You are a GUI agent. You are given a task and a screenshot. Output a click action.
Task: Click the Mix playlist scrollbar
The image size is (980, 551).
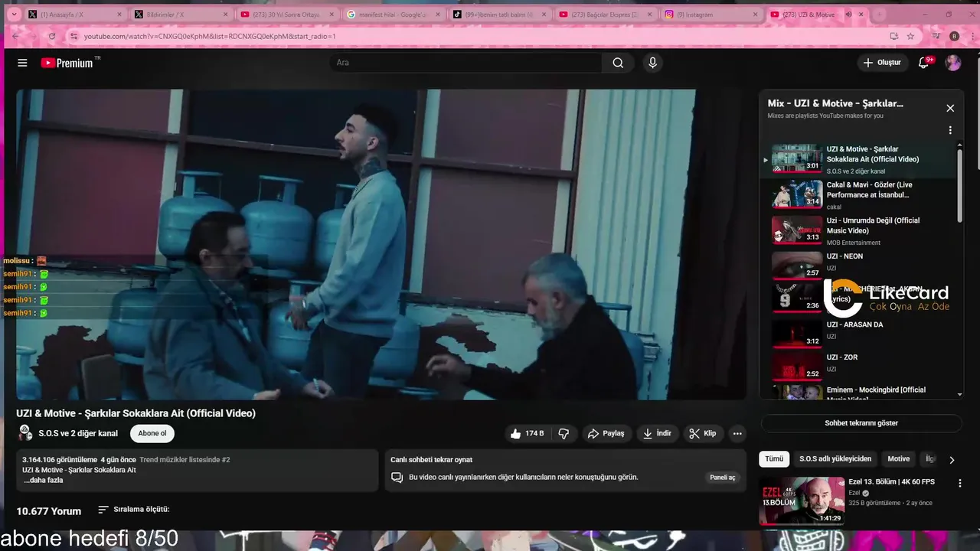960,184
